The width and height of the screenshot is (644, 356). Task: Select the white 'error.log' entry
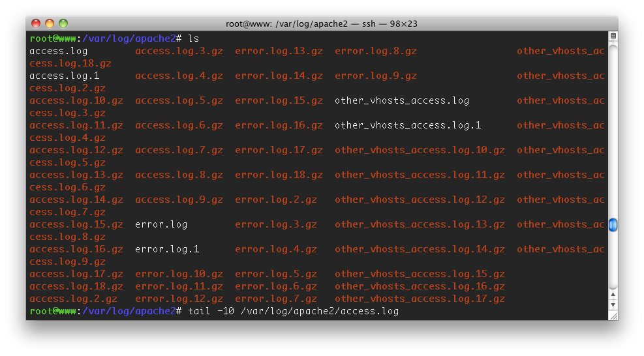point(161,224)
